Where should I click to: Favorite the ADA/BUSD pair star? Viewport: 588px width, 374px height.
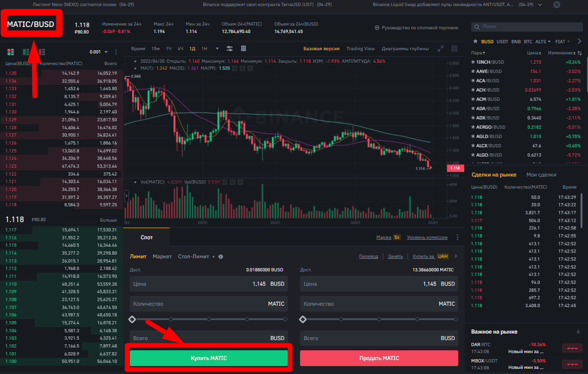[x=473, y=108]
